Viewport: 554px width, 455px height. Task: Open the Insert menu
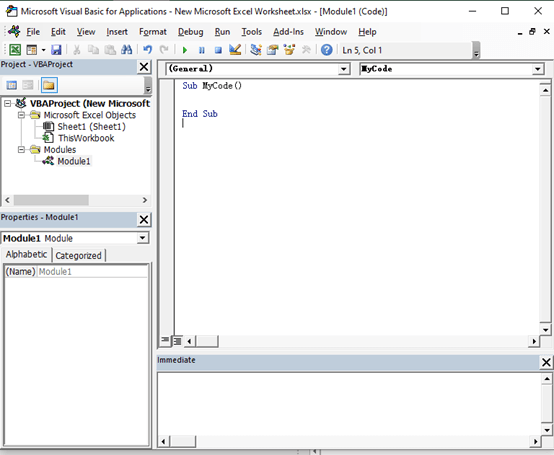tap(117, 32)
